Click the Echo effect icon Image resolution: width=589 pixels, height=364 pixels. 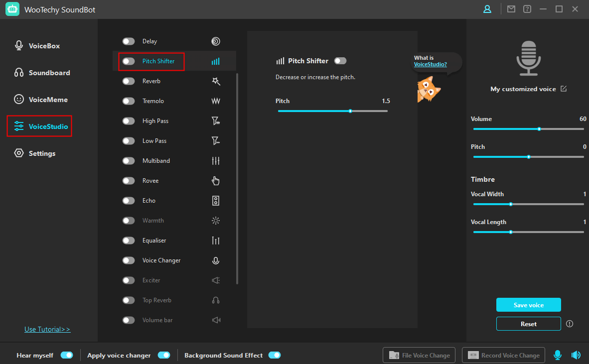click(215, 200)
